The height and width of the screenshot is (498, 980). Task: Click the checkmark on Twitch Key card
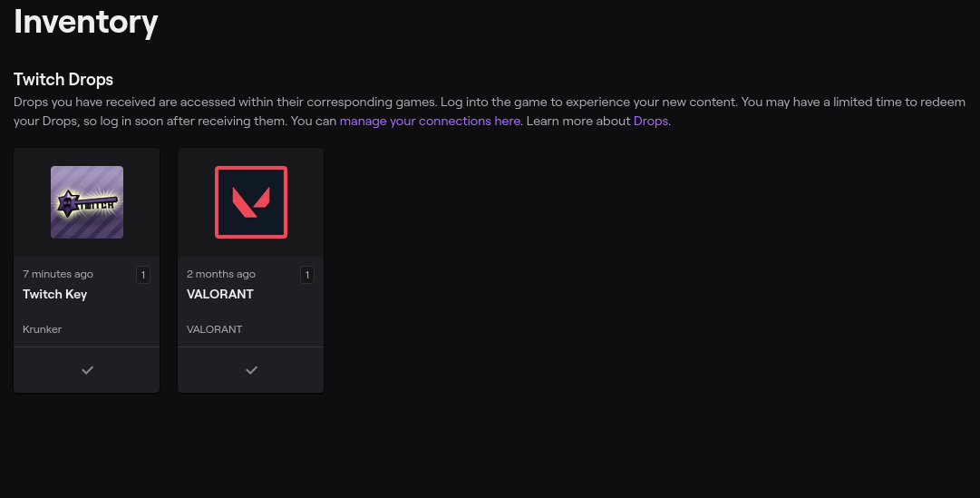point(87,370)
